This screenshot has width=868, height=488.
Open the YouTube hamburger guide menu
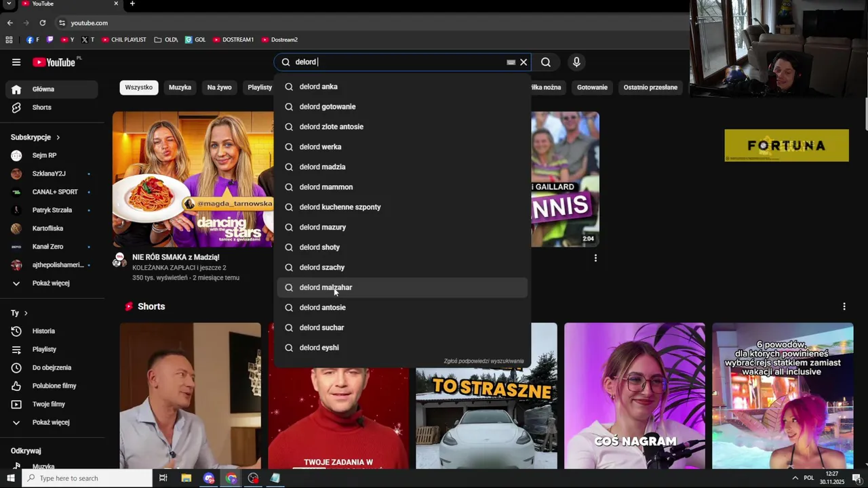16,62
